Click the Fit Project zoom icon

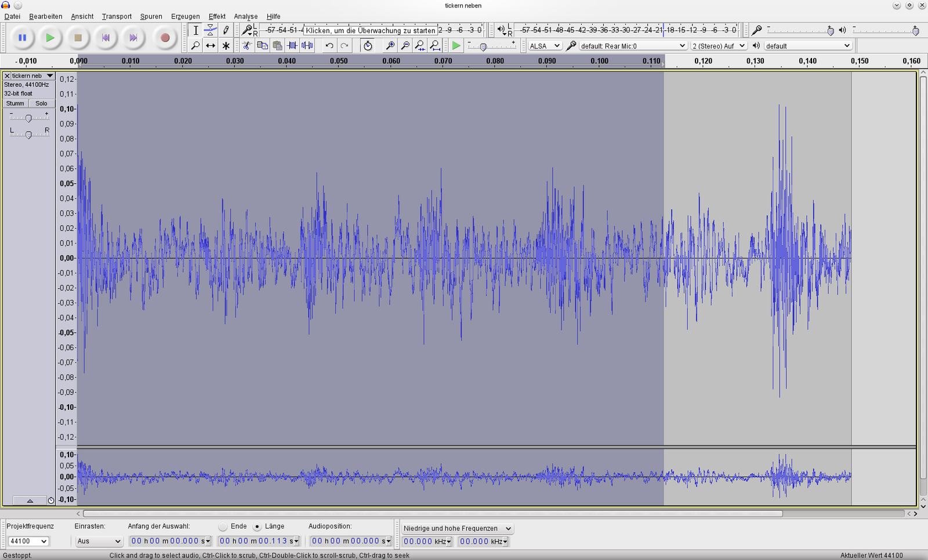(435, 45)
